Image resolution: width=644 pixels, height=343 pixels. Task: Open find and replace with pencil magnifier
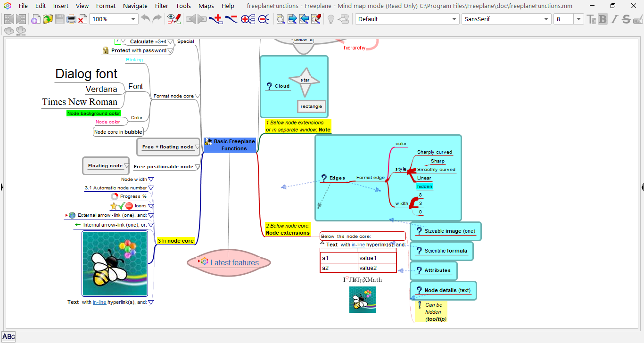[x=316, y=19]
